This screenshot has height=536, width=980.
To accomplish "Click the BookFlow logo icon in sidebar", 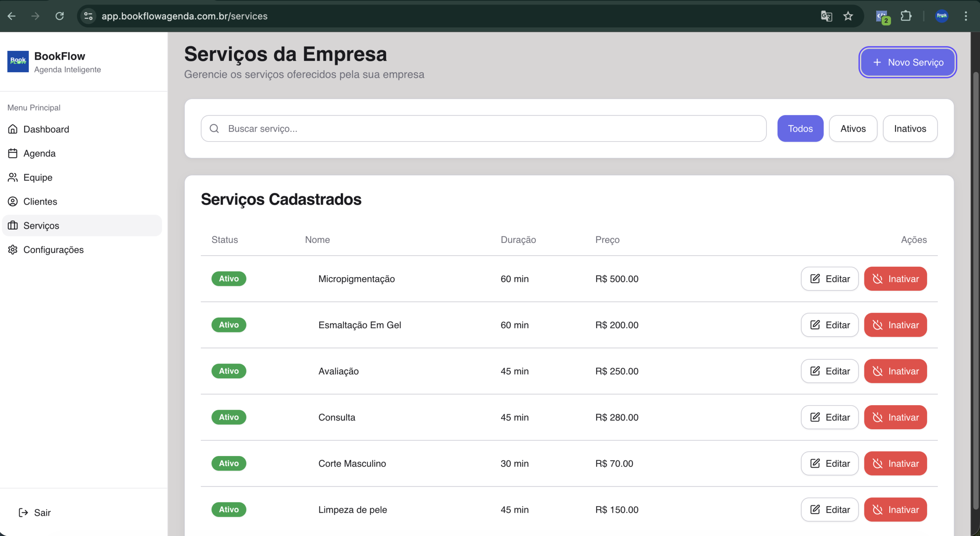I will (x=18, y=61).
